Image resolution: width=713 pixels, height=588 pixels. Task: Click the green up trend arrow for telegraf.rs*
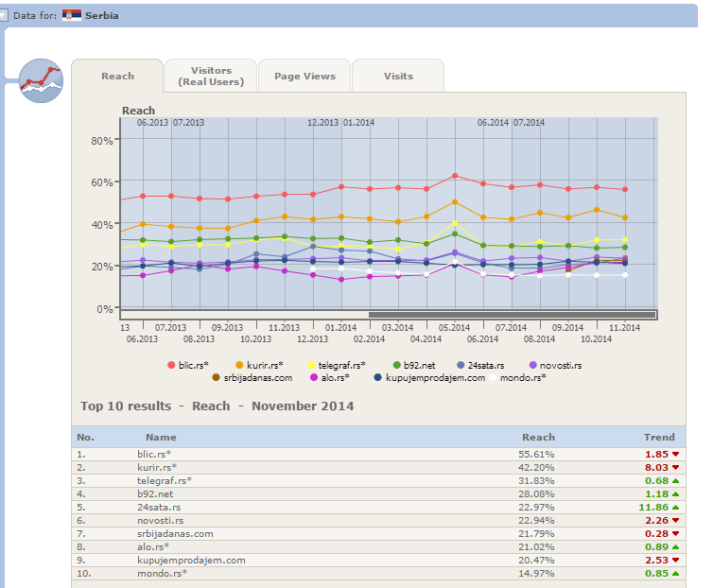tap(676, 480)
